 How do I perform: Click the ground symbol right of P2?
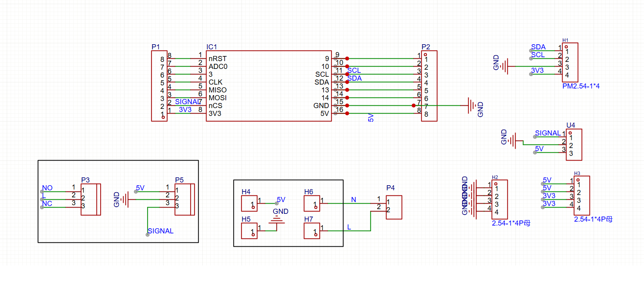coord(472,106)
